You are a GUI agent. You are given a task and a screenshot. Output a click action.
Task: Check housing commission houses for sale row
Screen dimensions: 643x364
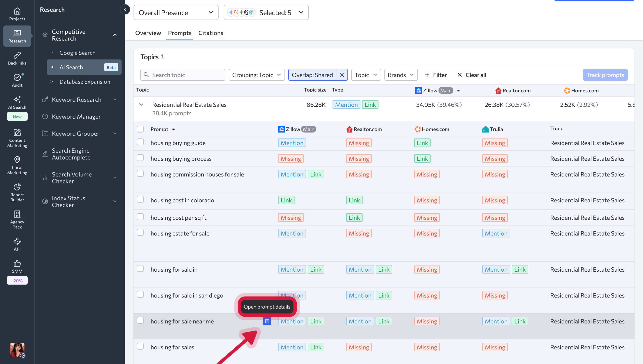pos(140,174)
